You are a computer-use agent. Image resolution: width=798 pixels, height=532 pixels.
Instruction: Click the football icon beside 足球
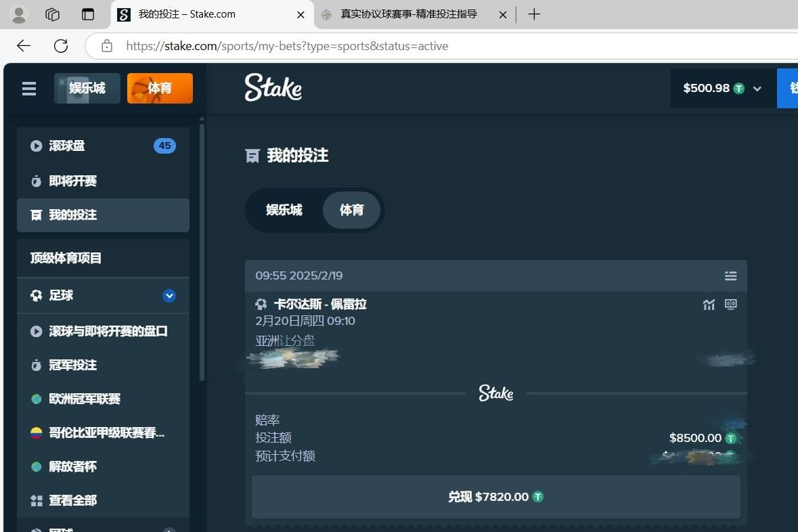36,296
